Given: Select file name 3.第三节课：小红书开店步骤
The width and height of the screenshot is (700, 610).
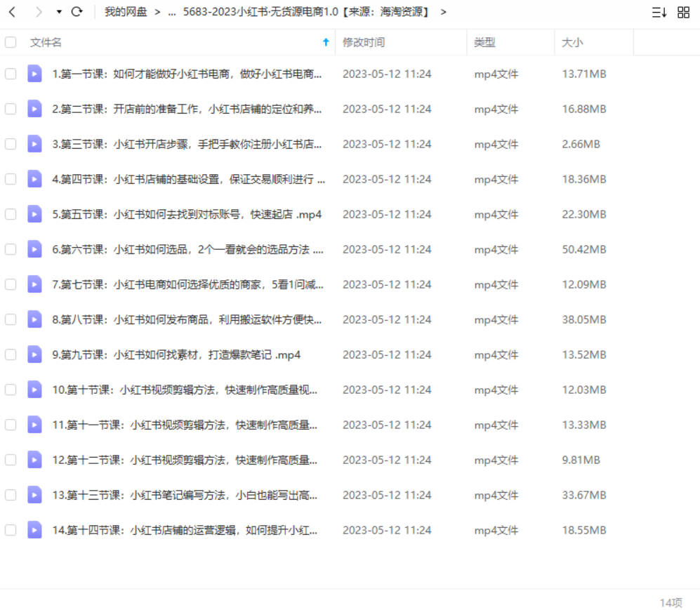Looking at the screenshot, I should point(187,144).
